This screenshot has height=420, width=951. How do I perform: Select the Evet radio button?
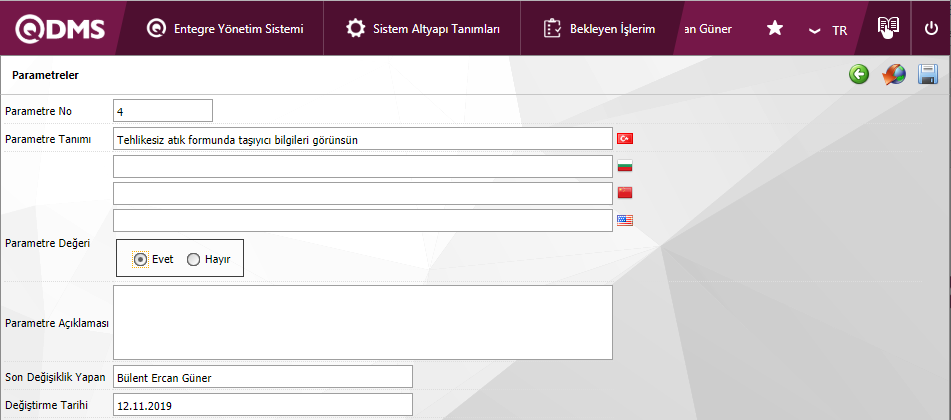140,260
